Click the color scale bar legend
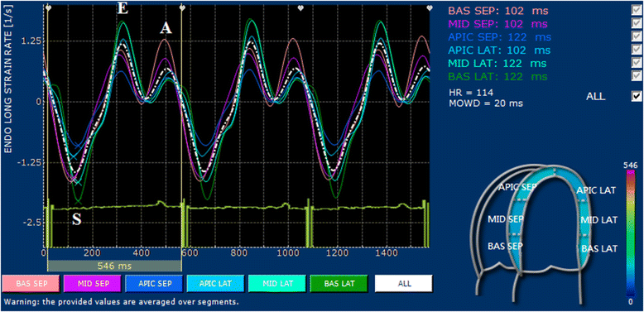 click(630, 233)
